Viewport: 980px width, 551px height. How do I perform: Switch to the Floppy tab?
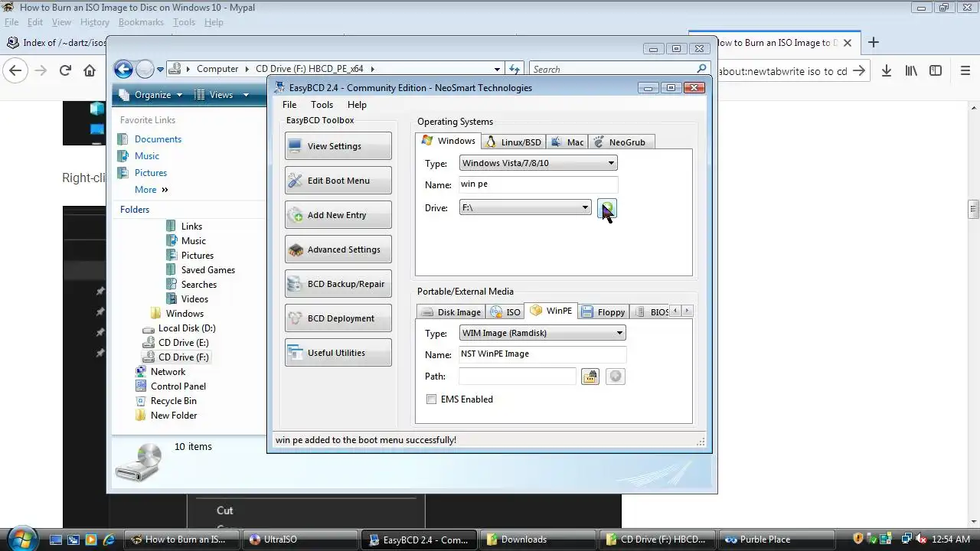[x=604, y=312]
